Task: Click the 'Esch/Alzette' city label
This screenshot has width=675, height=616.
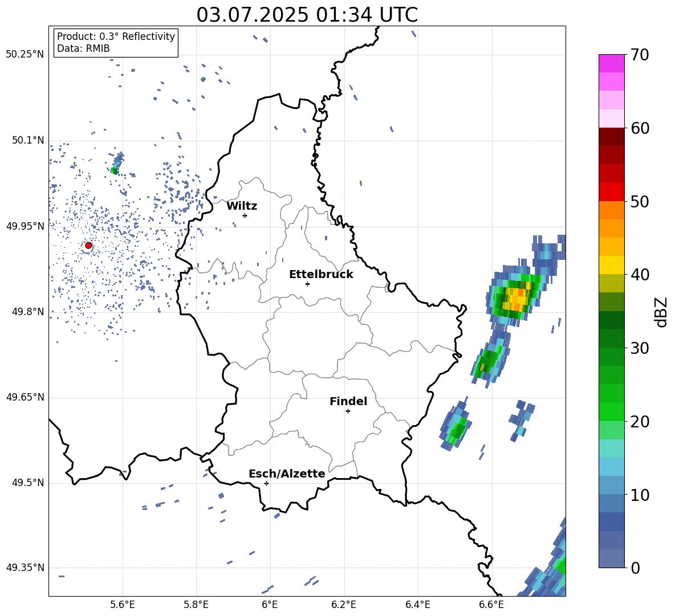Action: click(287, 474)
